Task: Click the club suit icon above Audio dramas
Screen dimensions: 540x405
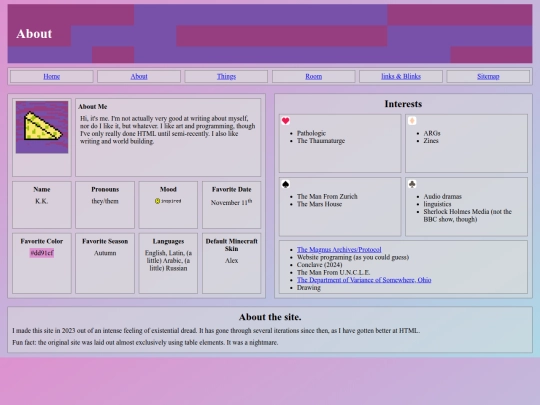Action: tap(412, 184)
